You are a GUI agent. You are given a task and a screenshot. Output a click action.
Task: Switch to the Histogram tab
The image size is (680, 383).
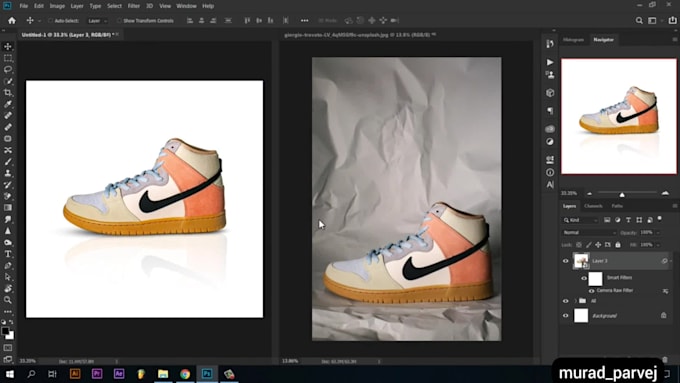click(573, 39)
